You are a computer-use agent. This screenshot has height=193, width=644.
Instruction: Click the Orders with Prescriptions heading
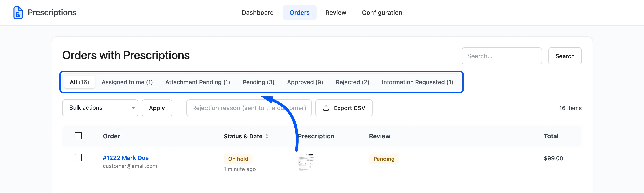coord(126,55)
